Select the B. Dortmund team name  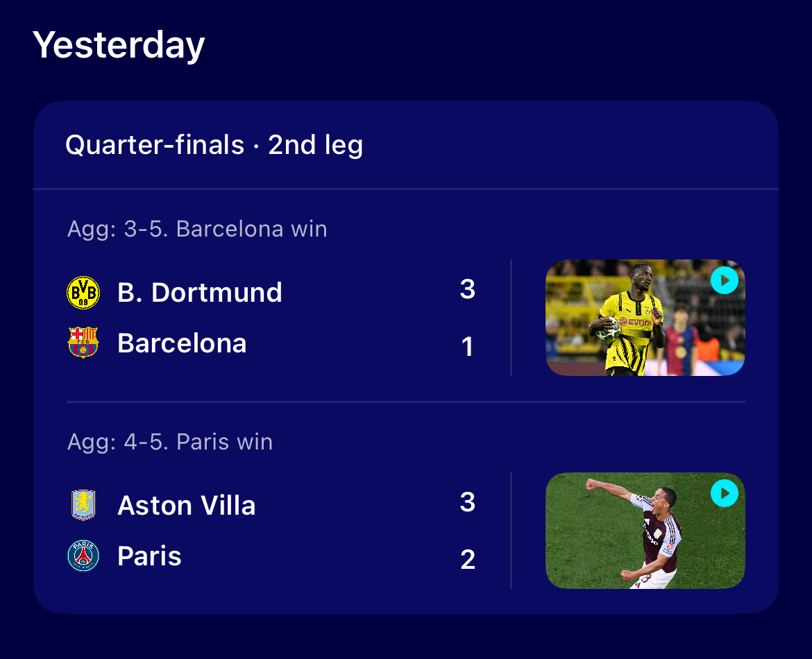point(200,293)
